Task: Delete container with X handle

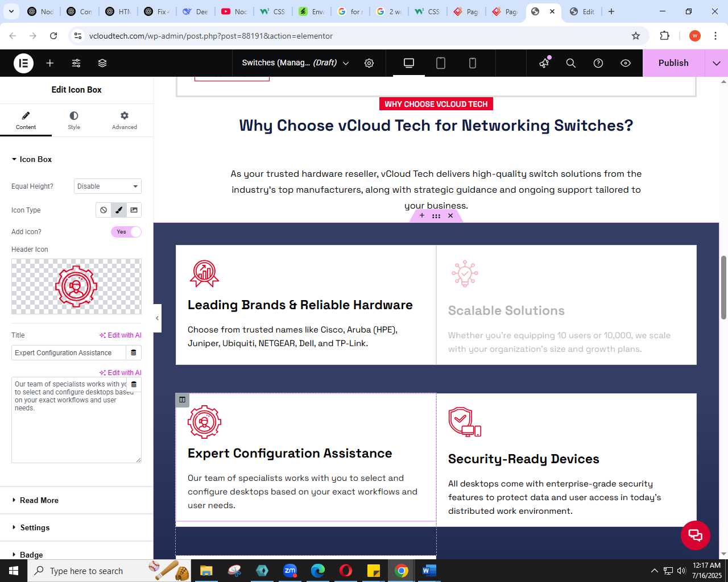Action: [x=450, y=216]
